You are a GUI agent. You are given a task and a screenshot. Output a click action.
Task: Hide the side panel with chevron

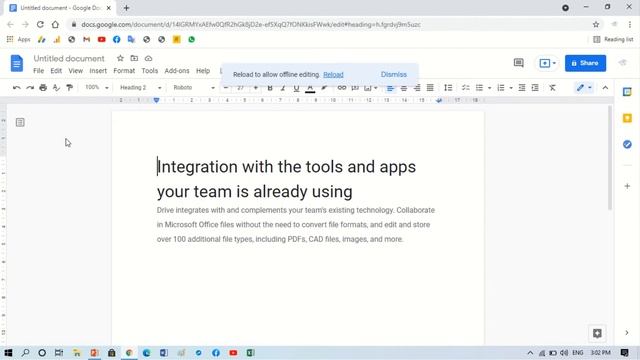(627, 333)
